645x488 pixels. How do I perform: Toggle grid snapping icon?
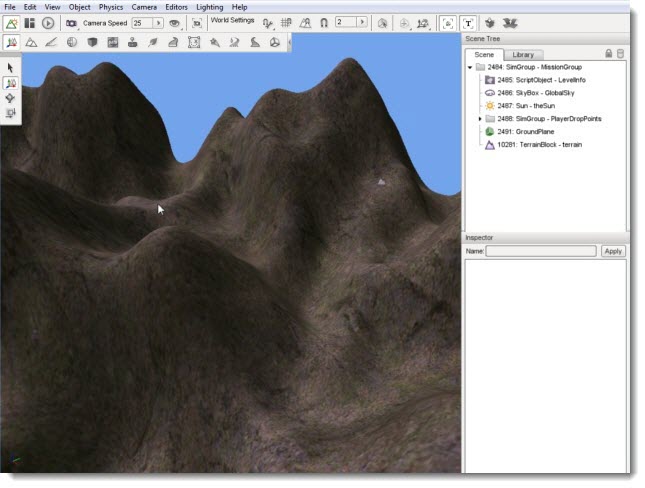click(x=286, y=23)
